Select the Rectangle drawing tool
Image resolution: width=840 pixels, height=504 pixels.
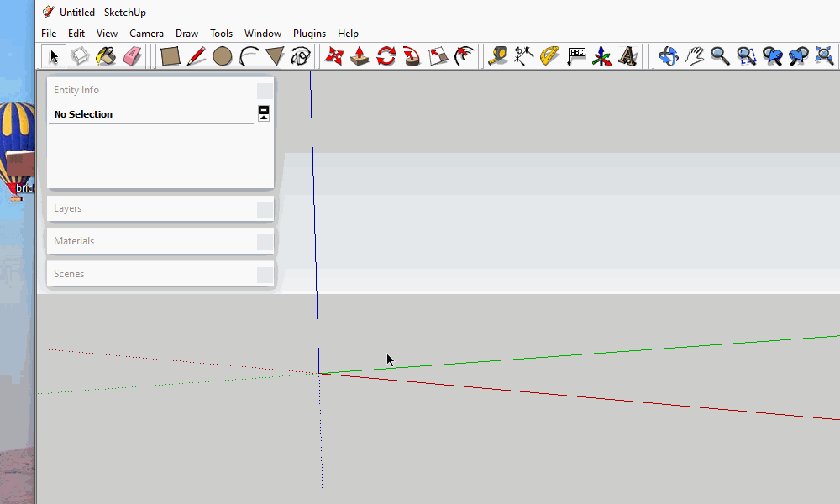point(170,56)
